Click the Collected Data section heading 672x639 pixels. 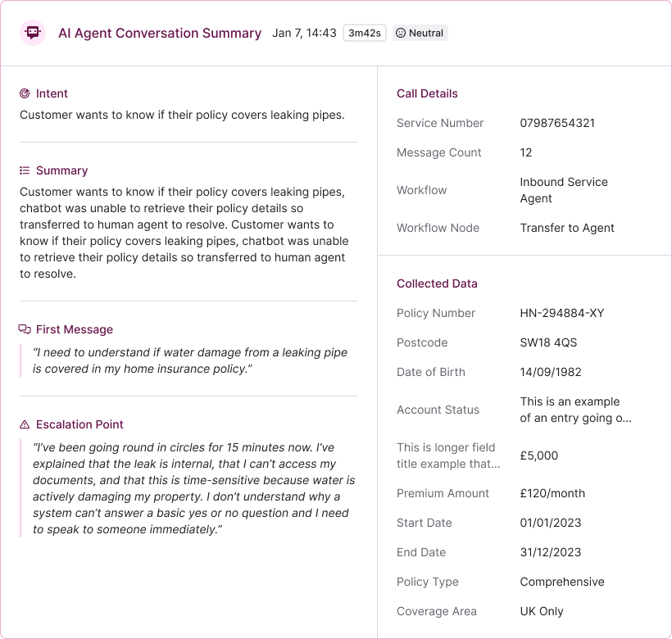437,283
